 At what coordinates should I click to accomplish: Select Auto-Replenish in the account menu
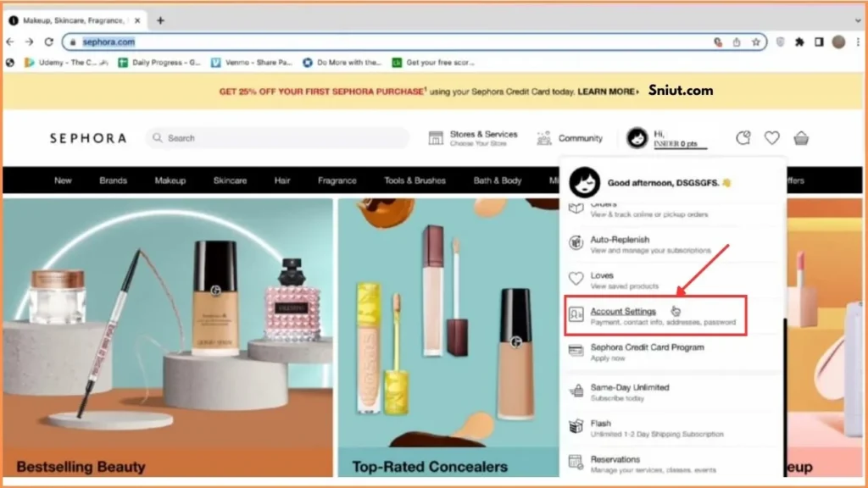pos(620,240)
